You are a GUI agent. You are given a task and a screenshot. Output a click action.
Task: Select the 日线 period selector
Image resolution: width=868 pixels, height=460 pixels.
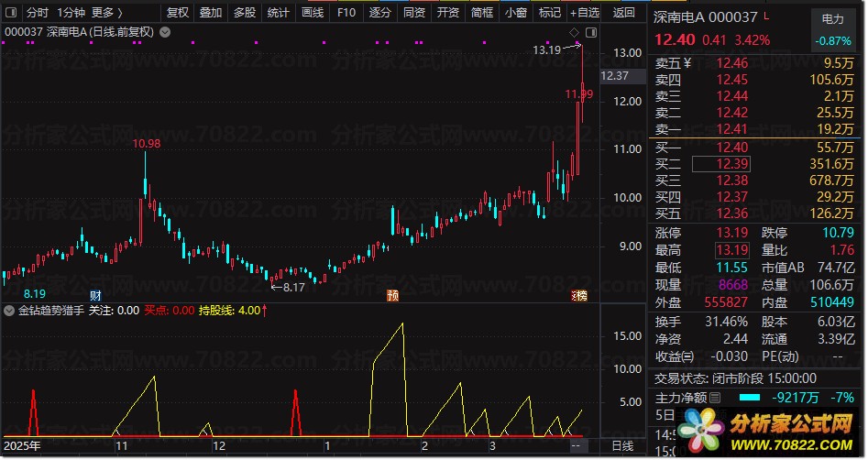pyautogui.click(x=622, y=446)
